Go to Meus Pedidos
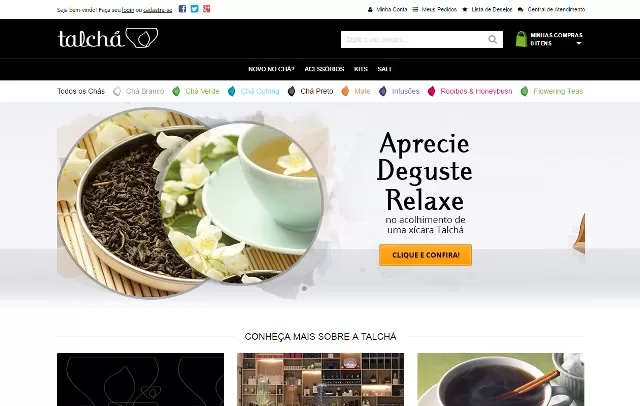 pyautogui.click(x=439, y=9)
